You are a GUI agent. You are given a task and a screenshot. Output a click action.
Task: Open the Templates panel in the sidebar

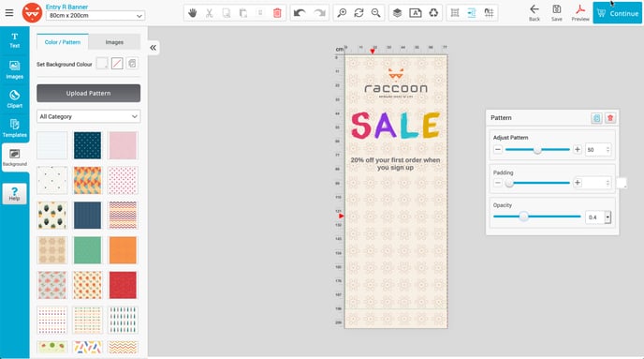pos(14,127)
